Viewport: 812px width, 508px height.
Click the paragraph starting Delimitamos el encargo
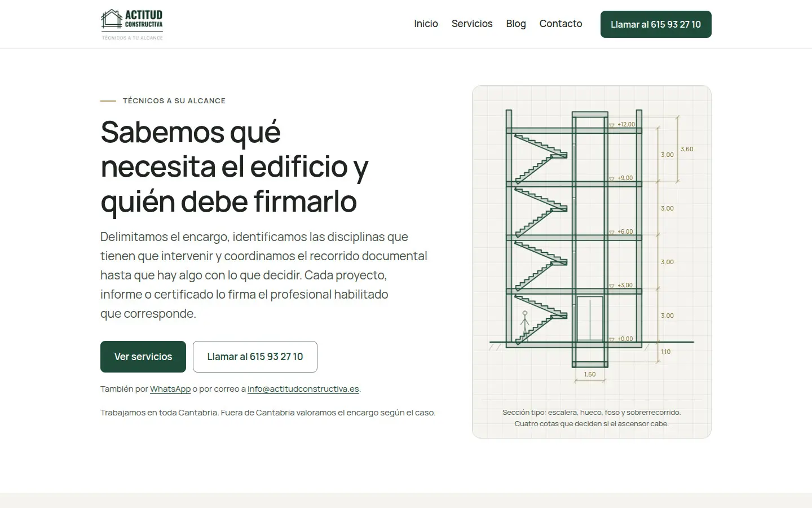tap(264, 275)
